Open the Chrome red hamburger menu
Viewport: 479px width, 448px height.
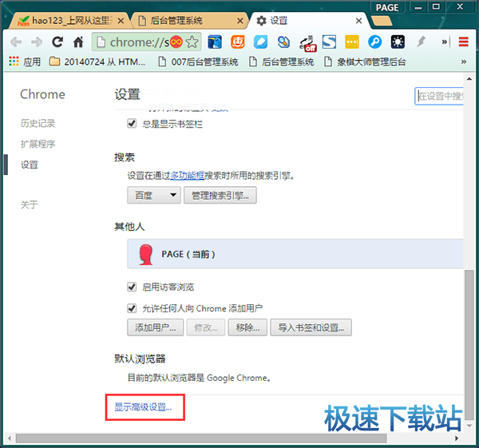[463, 42]
